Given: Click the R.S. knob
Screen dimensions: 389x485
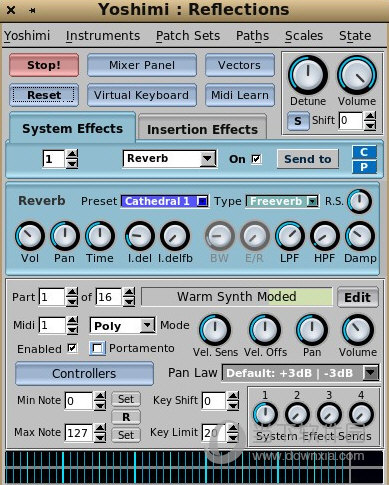Looking at the screenshot, I should (359, 201).
